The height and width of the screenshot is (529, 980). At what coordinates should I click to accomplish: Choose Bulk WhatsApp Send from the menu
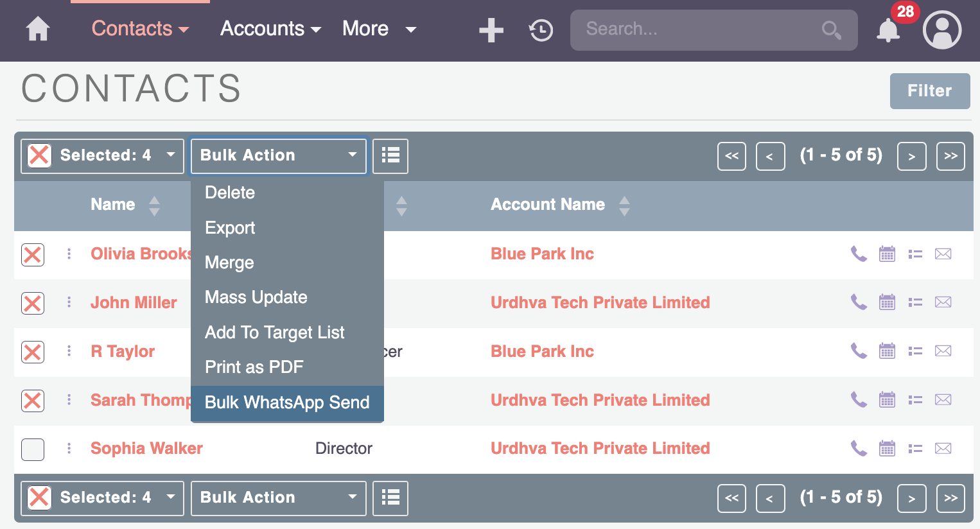point(287,403)
